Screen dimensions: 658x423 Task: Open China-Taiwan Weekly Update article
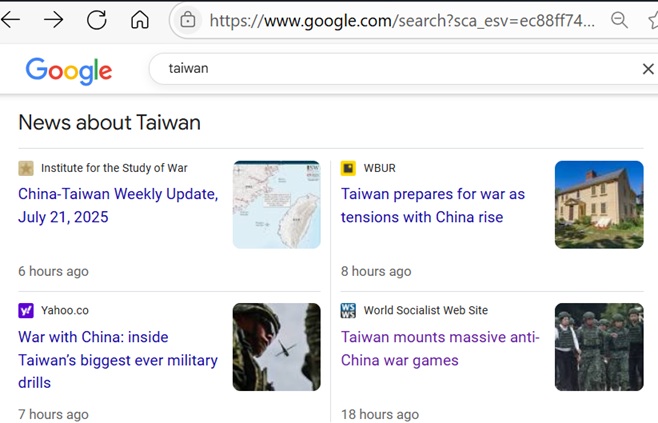[118, 205]
